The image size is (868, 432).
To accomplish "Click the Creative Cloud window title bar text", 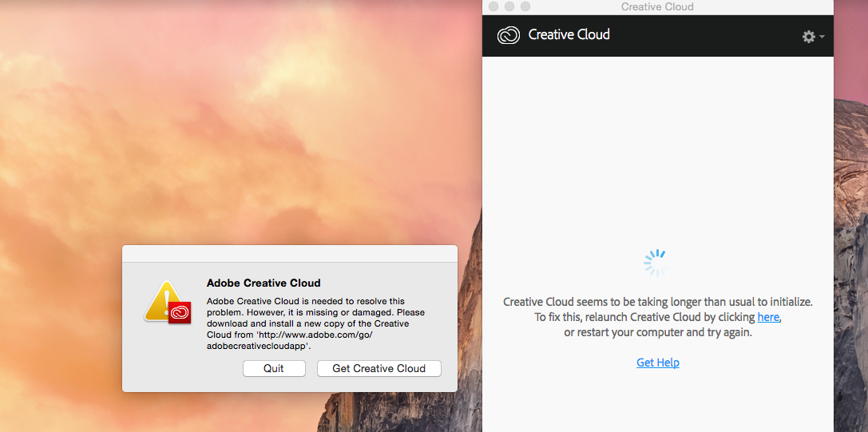I will (x=657, y=6).
